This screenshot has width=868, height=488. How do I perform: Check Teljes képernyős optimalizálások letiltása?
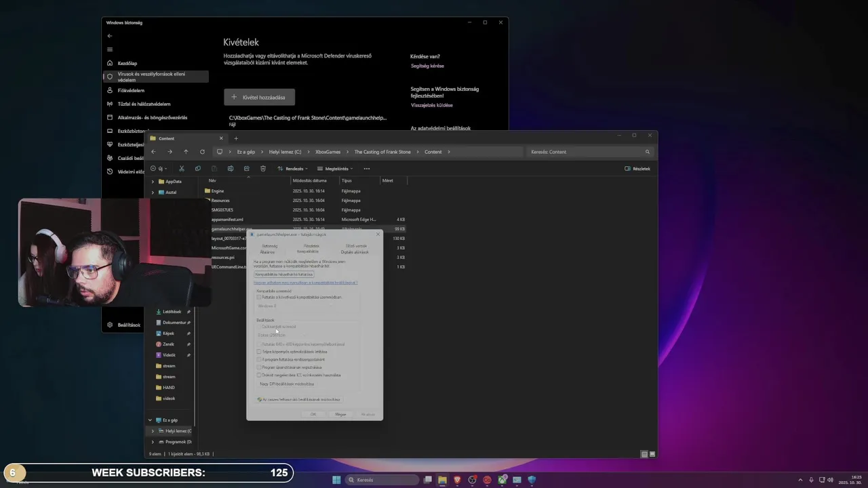pyautogui.click(x=259, y=352)
